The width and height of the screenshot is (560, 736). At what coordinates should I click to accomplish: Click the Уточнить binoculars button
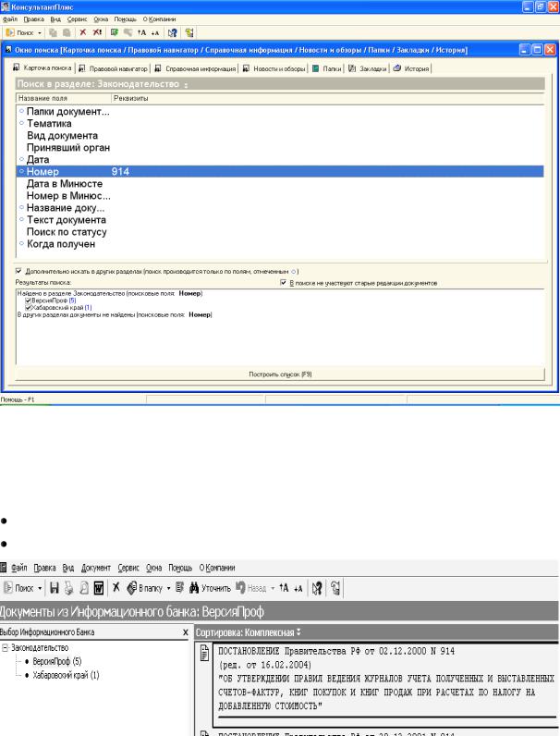210,588
